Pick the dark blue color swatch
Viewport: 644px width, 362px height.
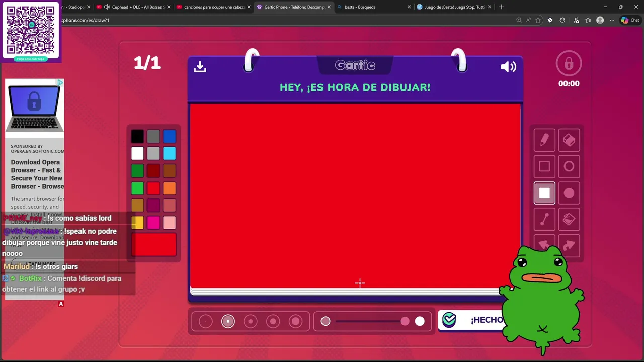pyautogui.click(x=170, y=136)
